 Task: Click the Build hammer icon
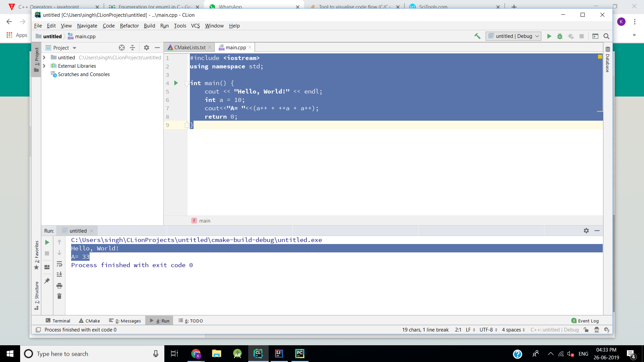point(477,36)
